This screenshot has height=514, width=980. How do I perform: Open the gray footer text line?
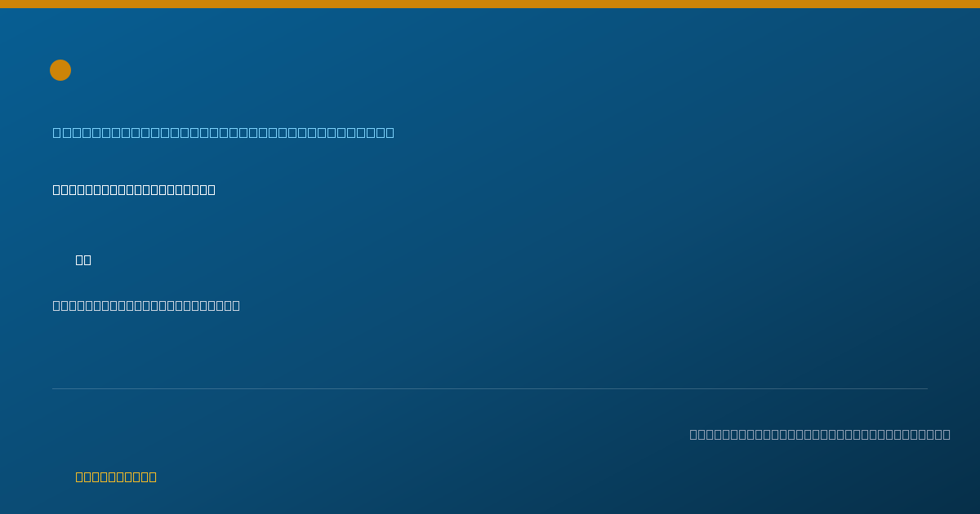click(820, 434)
